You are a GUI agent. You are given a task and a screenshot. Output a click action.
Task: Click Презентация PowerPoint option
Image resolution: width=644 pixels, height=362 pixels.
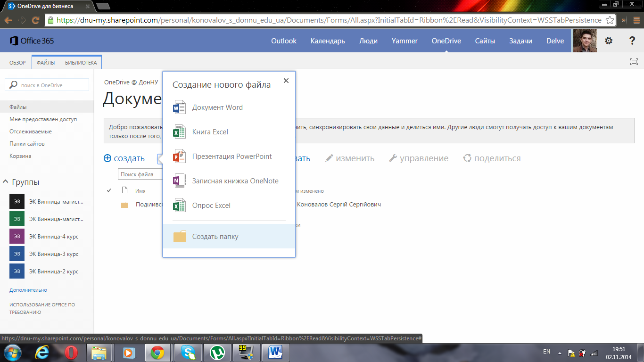tap(229, 156)
